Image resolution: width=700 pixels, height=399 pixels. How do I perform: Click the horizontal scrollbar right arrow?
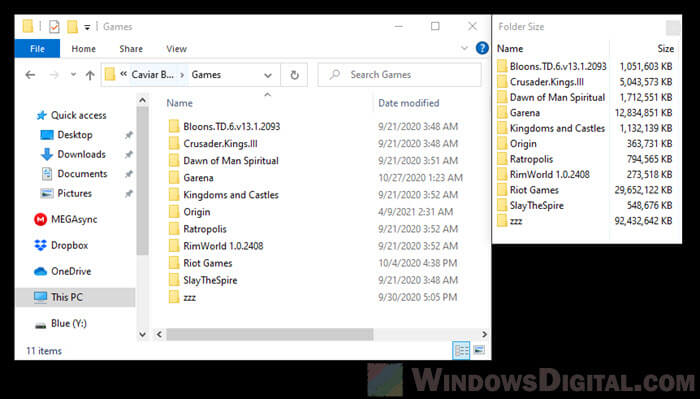[x=484, y=334]
